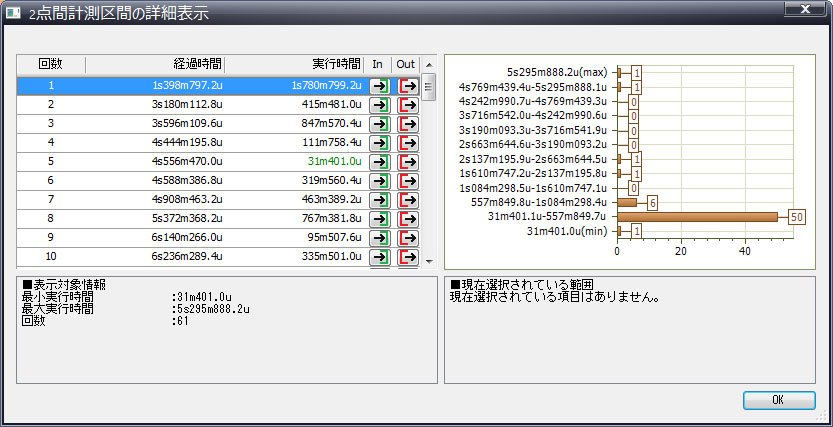Image resolution: width=833 pixels, height=427 pixels.
Task: Click the cell 319m560.4u
Action: tap(331, 181)
